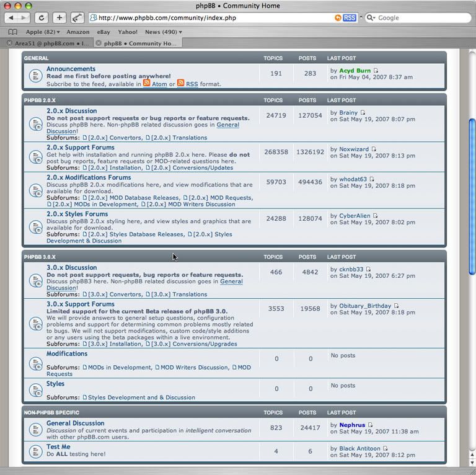Click the RSS feed orange icon in Announcements

click(180, 82)
